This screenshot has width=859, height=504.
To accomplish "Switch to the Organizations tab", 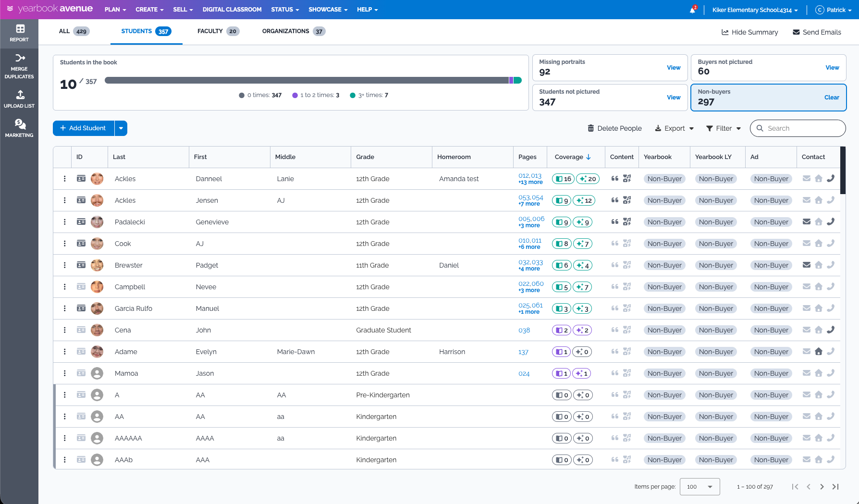I will coord(294,31).
